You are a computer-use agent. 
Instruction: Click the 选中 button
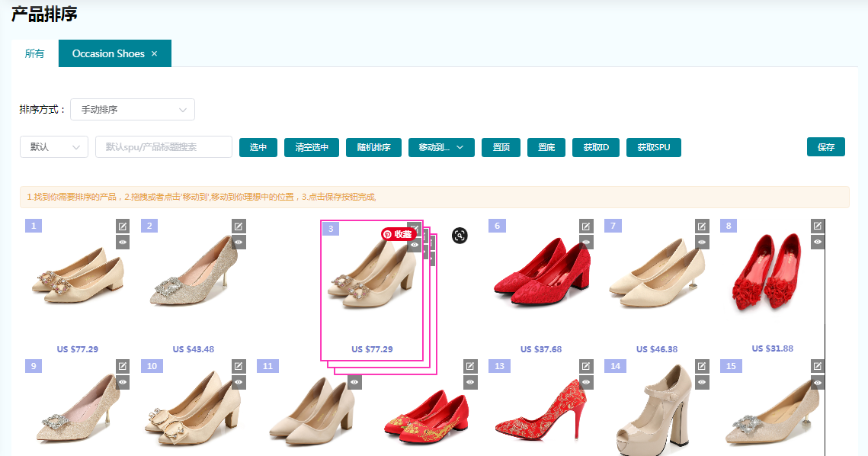[x=258, y=147]
